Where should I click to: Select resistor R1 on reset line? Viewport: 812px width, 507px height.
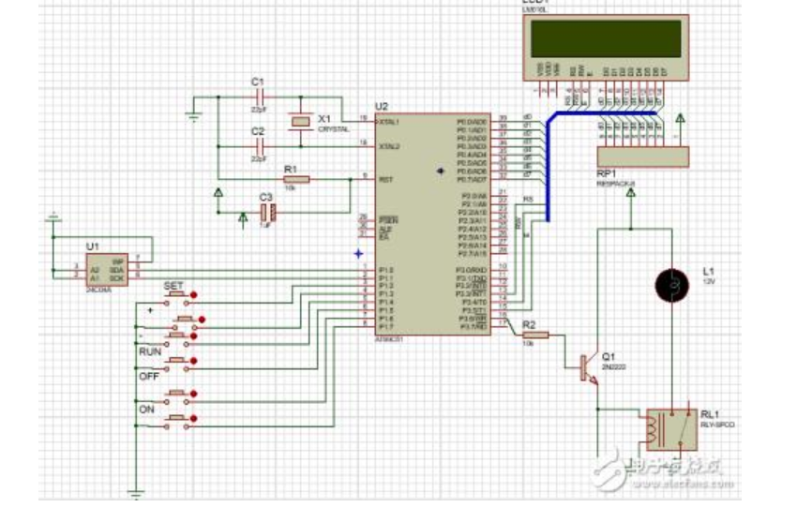point(296,180)
